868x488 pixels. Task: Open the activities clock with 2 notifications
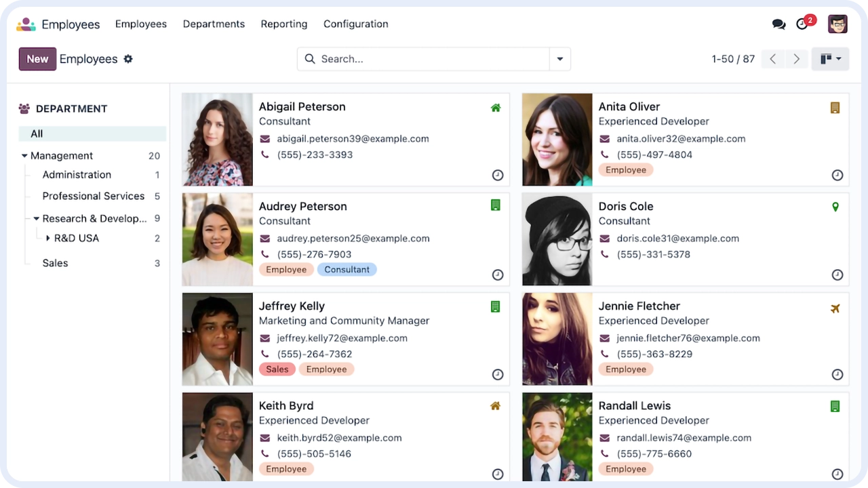point(803,24)
